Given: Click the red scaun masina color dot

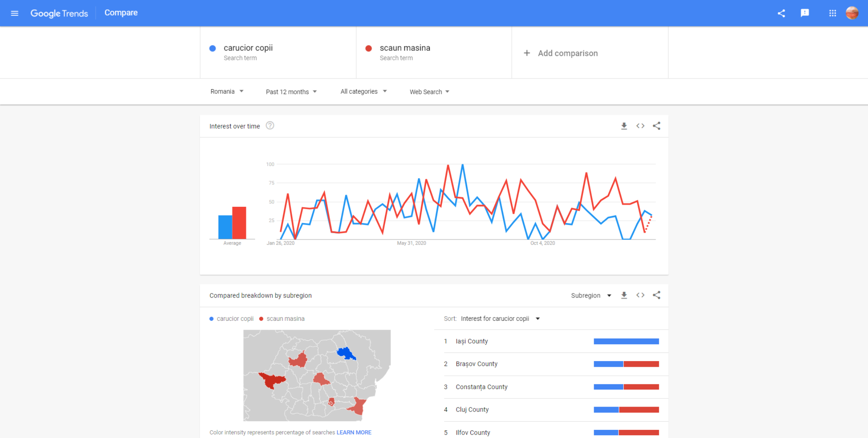Looking at the screenshot, I should click(369, 48).
